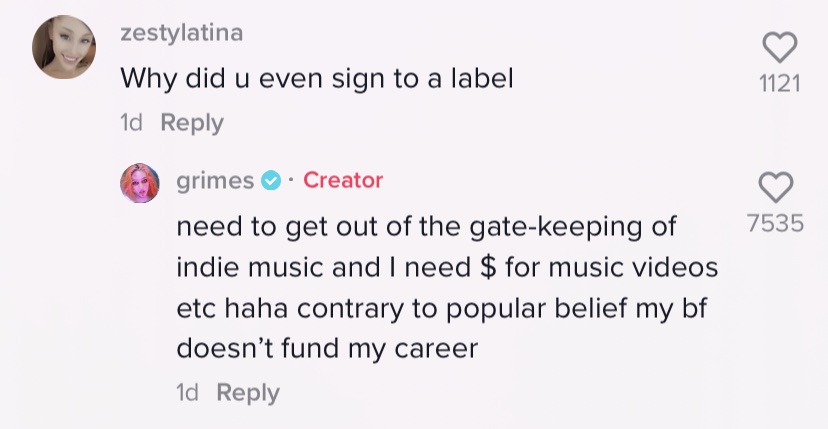Image resolution: width=828 pixels, height=429 pixels.
Task: Open grimes' profile avatar
Action: pos(140,182)
